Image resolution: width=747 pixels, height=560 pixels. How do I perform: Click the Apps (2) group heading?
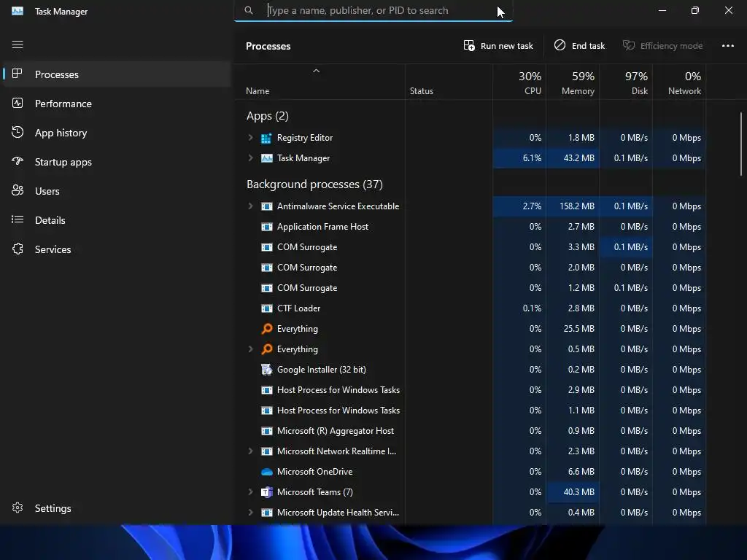coord(267,116)
